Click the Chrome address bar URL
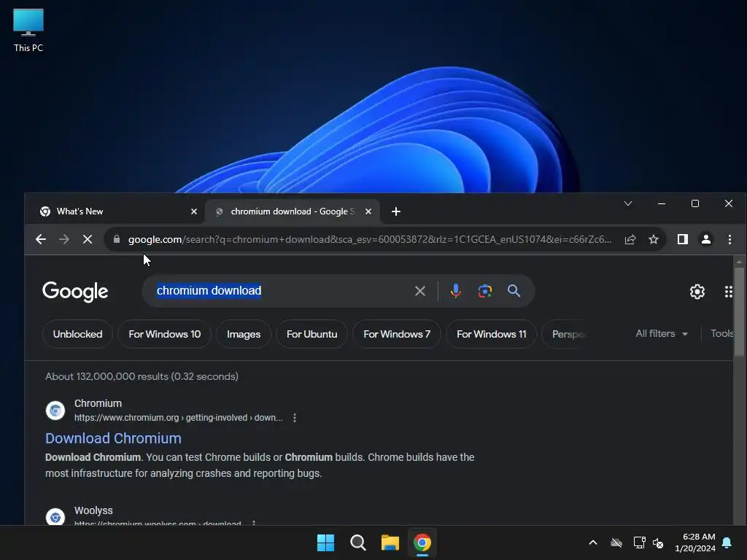Screen dimensions: 747x560 370,239
